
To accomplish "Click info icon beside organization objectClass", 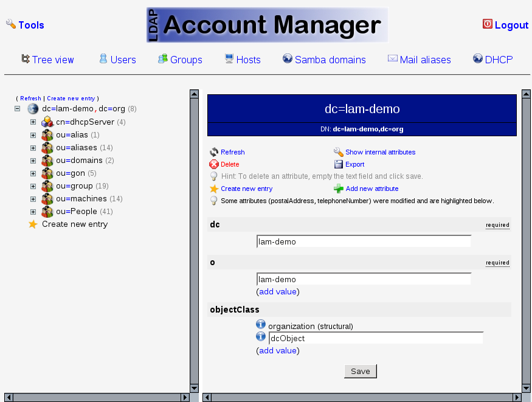I will 261,325.
